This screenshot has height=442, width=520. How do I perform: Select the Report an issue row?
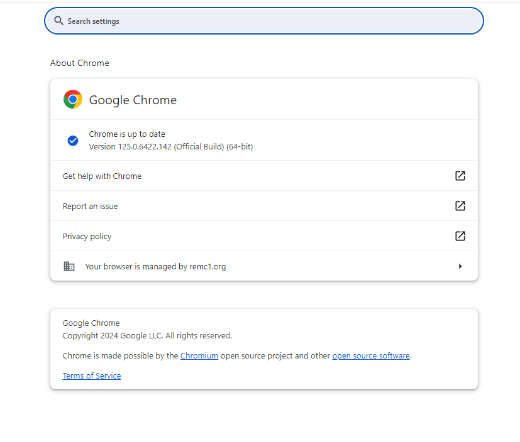click(x=264, y=206)
